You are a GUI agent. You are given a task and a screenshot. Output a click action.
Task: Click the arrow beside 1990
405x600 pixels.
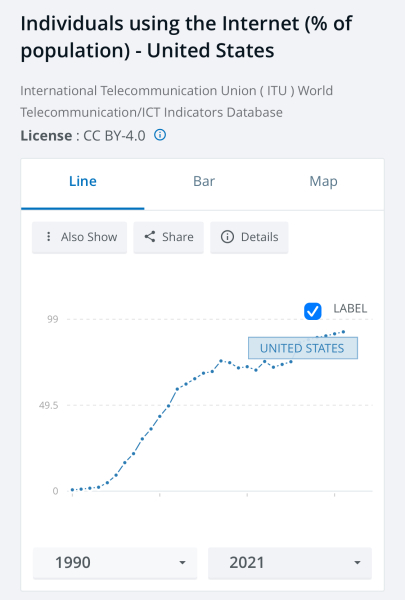(183, 562)
